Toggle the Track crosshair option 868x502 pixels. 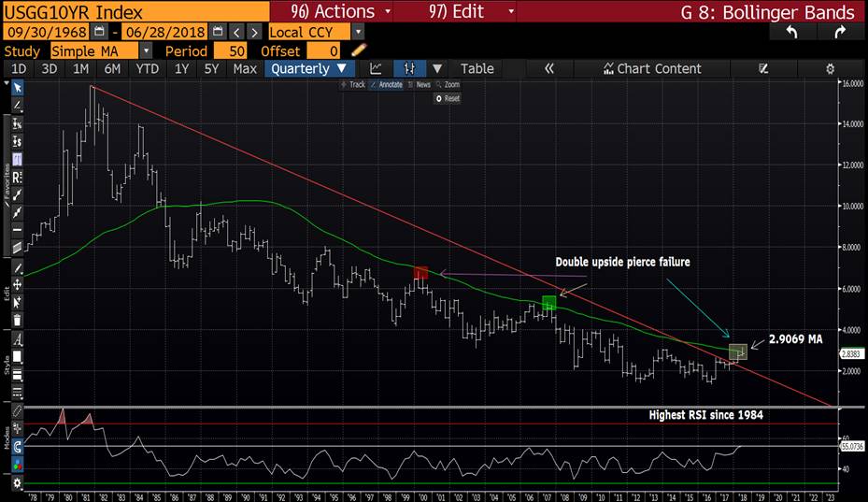pos(352,84)
